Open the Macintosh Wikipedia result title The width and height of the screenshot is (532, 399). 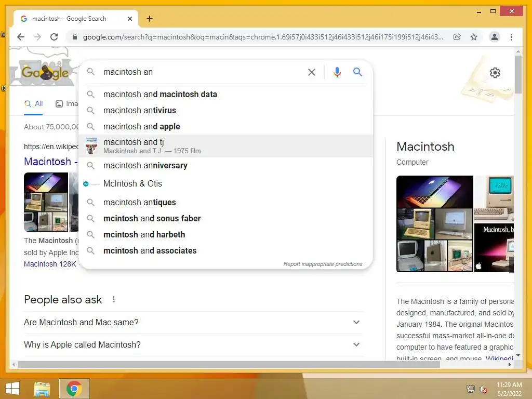pyautogui.click(x=50, y=162)
